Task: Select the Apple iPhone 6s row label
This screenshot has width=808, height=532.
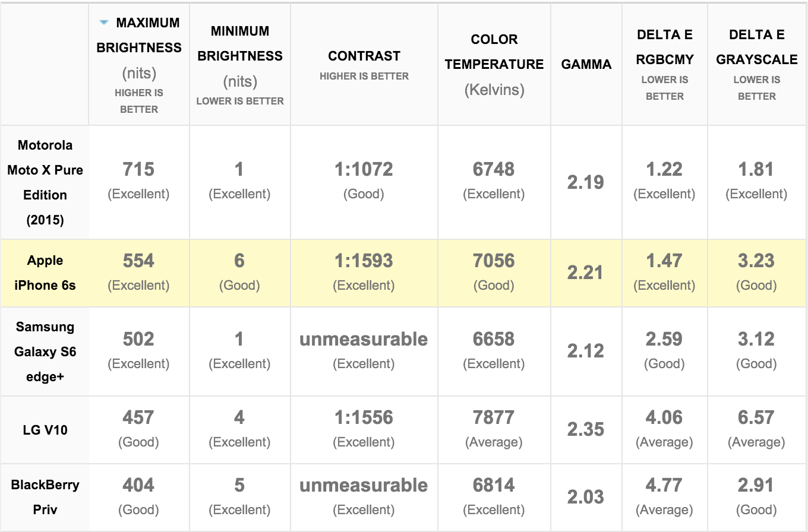Action: (45, 273)
